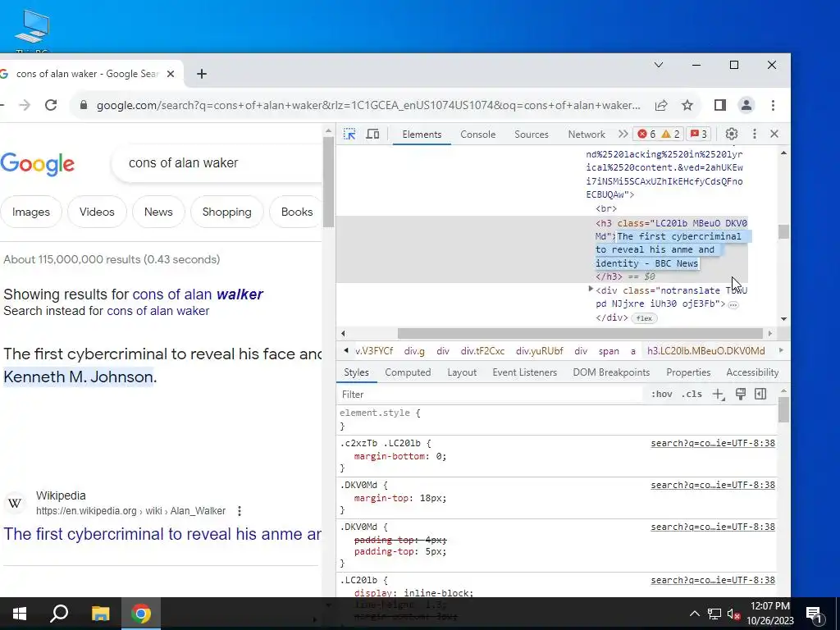Filter results by Images
The image size is (840, 630).
[30, 212]
